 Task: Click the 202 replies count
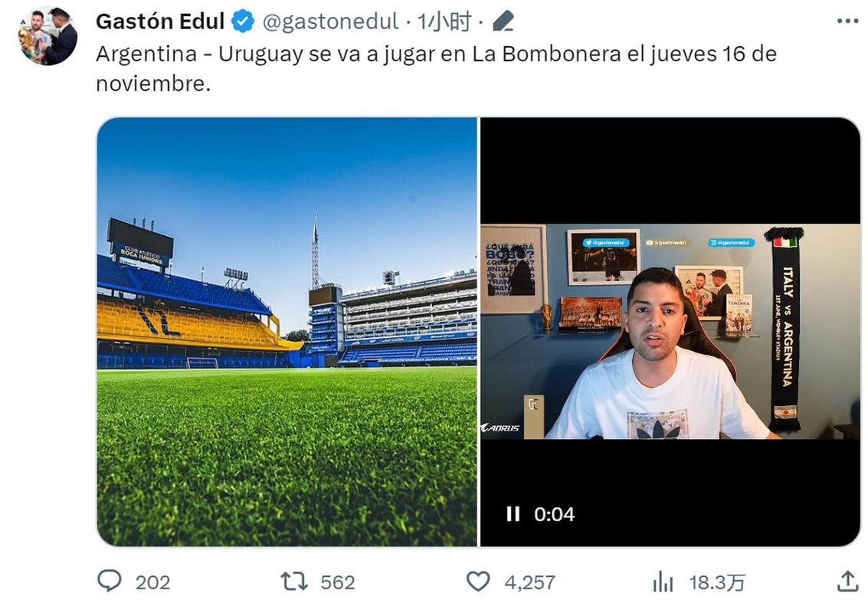pyautogui.click(x=152, y=582)
